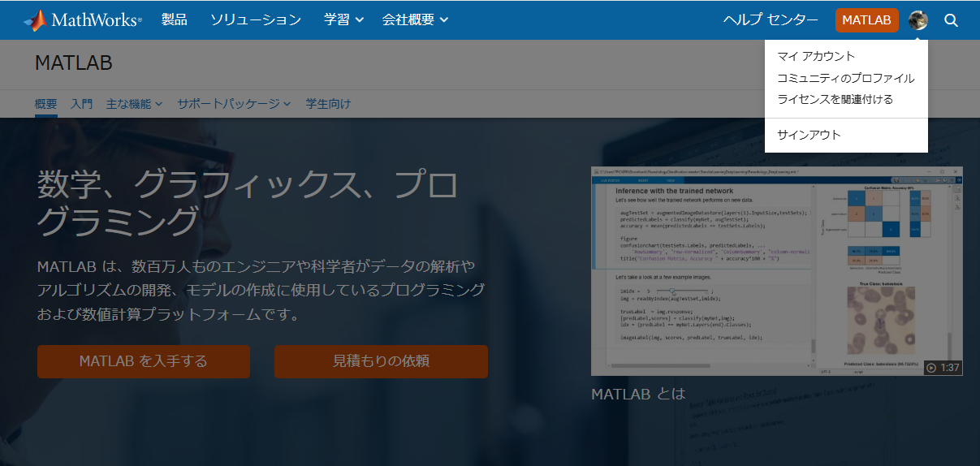This screenshot has width=980, height=466.
Task: Choose ライセンスを関連付ける
Action: [835, 99]
